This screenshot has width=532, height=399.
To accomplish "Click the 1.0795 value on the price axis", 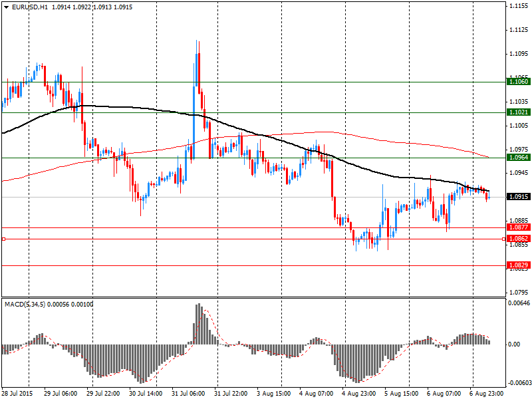I will 519,292.
